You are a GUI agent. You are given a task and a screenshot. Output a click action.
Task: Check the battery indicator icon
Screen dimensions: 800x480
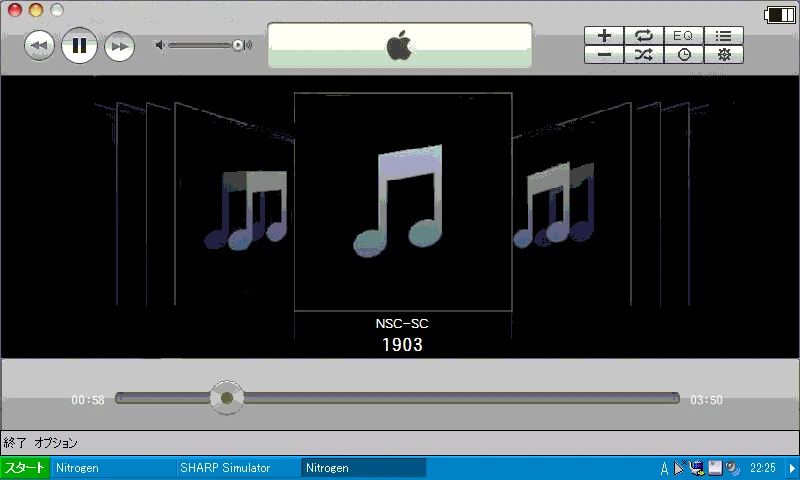[x=779, y=15]
